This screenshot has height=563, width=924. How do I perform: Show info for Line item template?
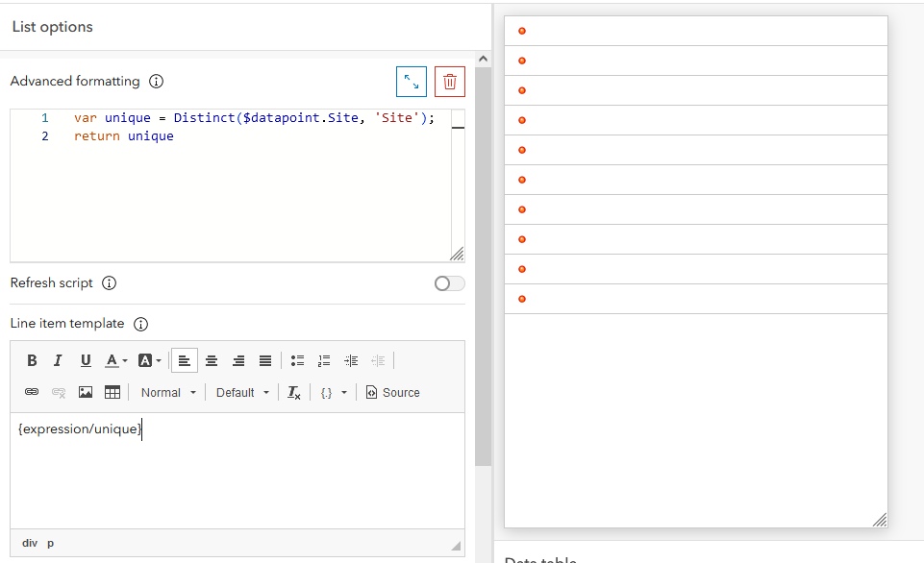click(140, 324)
